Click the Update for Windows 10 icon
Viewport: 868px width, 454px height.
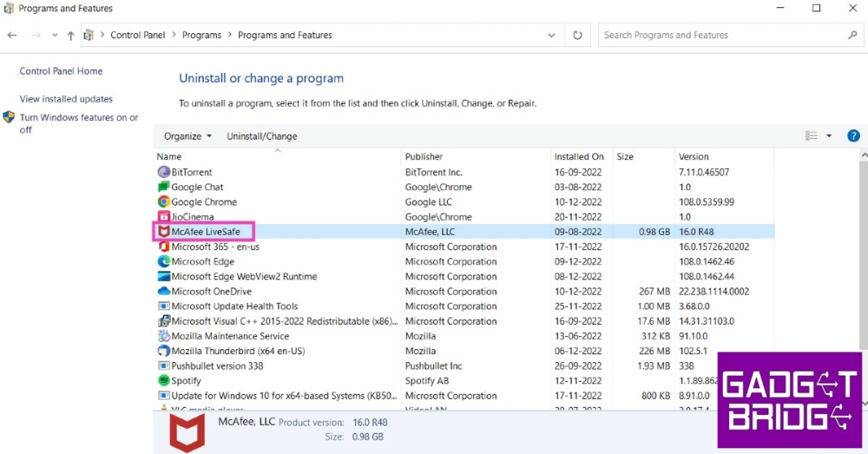tap(163, 396)
